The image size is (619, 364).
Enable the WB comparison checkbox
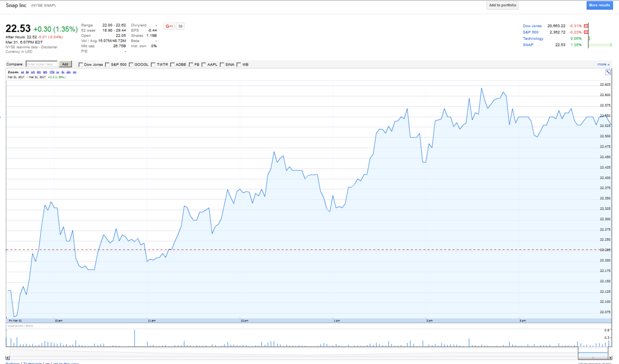pos(239,64)
